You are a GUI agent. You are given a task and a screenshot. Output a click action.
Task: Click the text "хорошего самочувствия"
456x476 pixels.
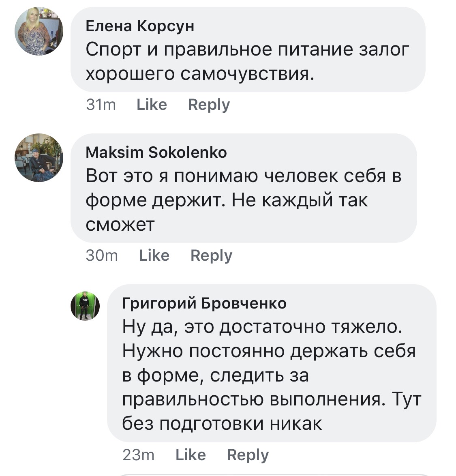pos(199,74)
